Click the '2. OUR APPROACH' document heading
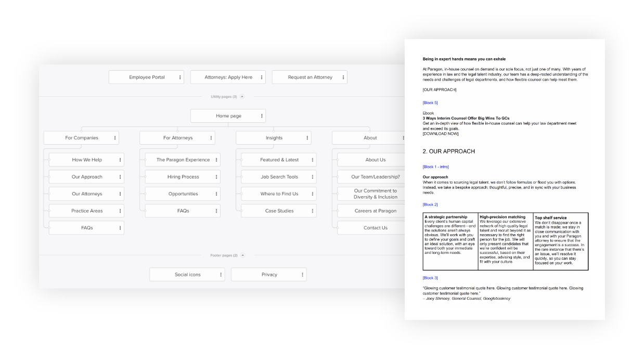This screenshot has width=644, height=359. (448, 151)
